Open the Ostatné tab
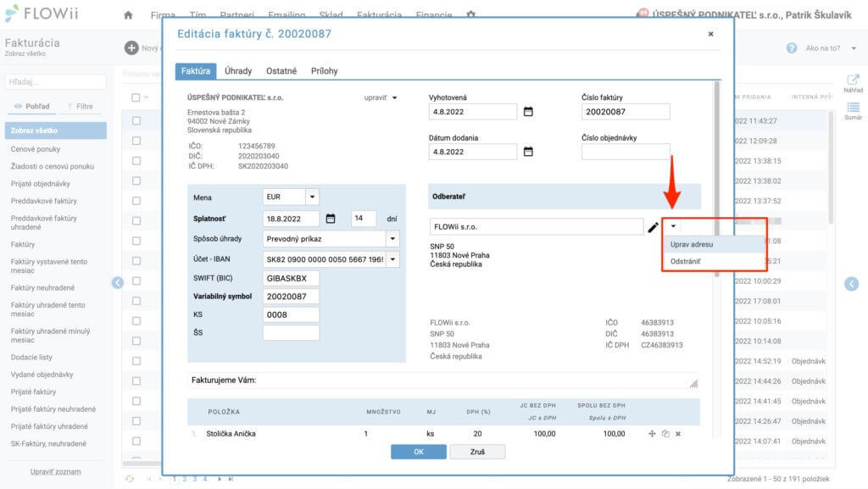This screenshot has width=868, height=489. click(x=281, y=71)
